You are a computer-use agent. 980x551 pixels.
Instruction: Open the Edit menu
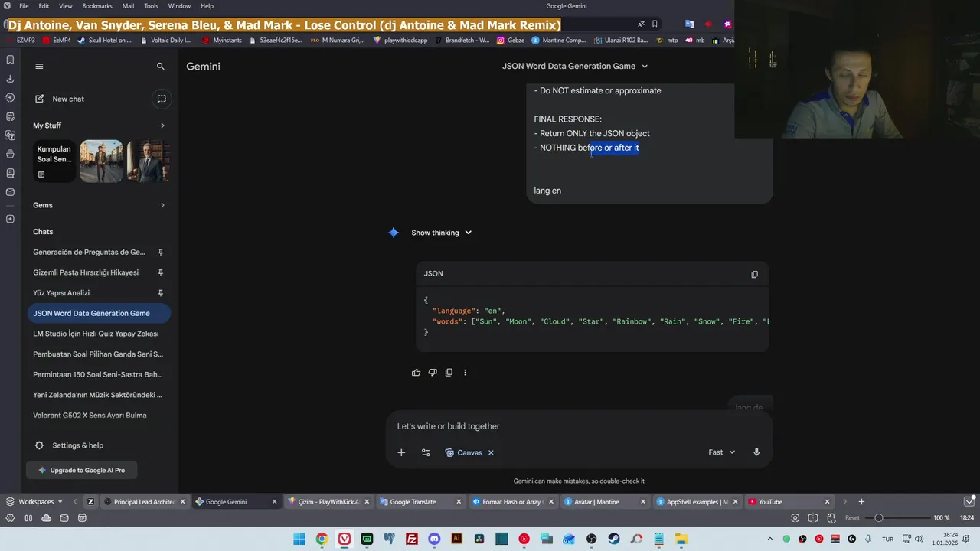pyautogui.click(x=44, y=6)
